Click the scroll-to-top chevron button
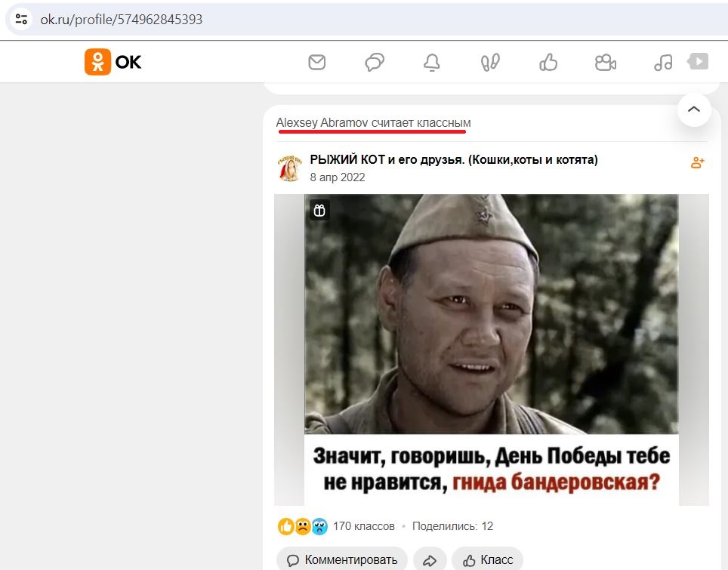728x570 pixels. tap(694, 109)
